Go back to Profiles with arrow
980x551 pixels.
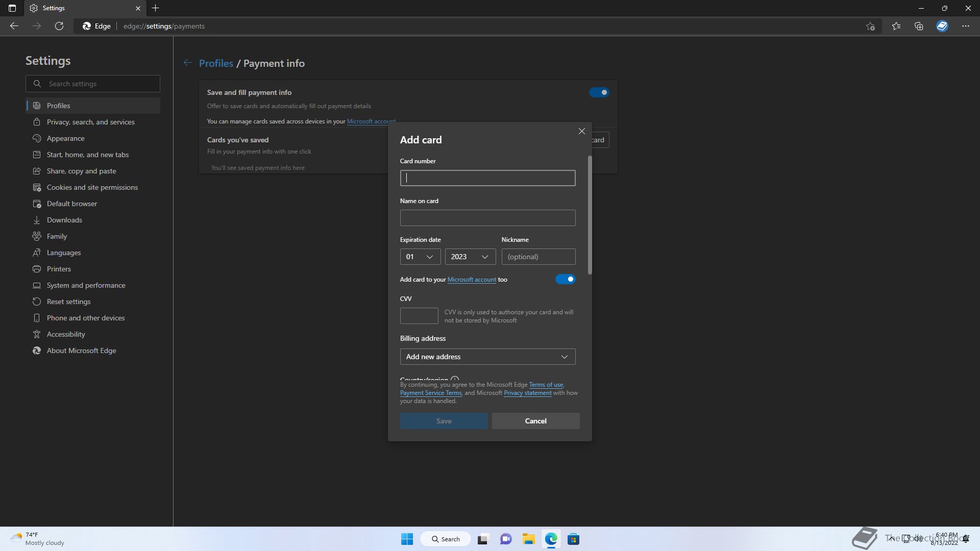tap(188, 63)
